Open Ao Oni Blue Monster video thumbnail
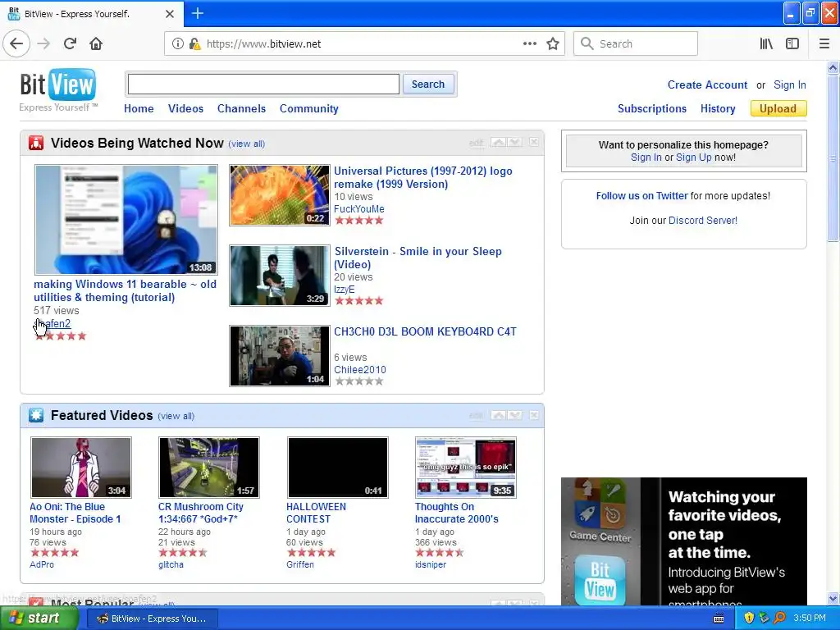This screenshot has height=630, width=840. (81, 468)
